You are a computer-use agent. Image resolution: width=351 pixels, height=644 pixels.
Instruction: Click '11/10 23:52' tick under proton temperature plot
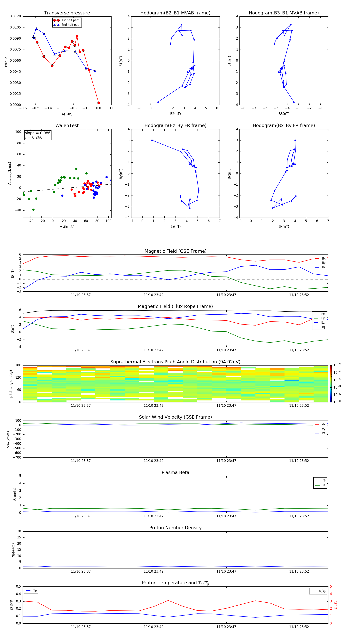click(x=299, y=627)
